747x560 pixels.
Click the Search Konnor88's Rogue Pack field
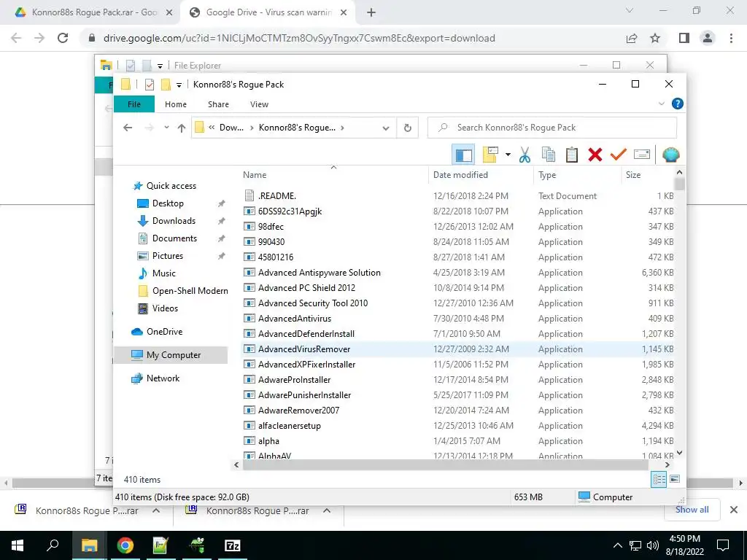point(552,128)
